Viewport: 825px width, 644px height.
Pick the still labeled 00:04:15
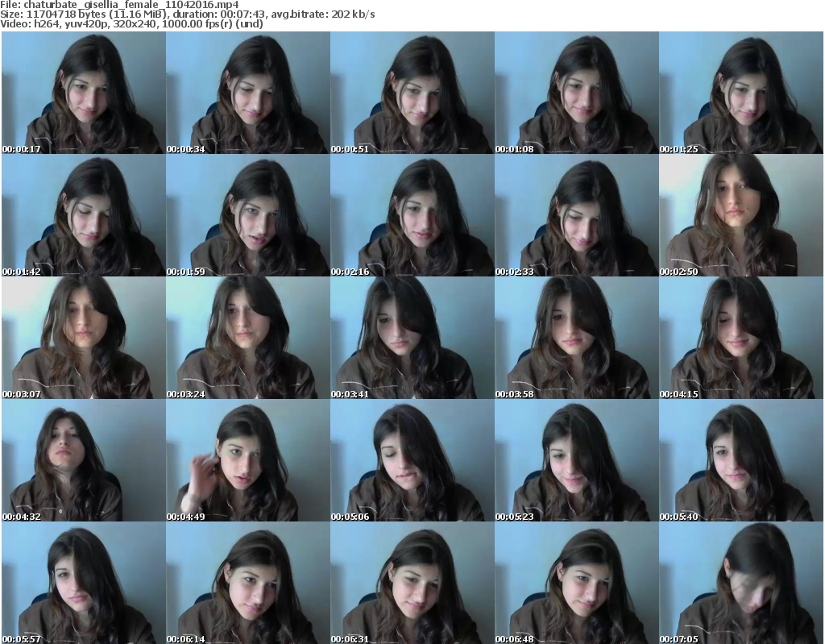(741, 338)
